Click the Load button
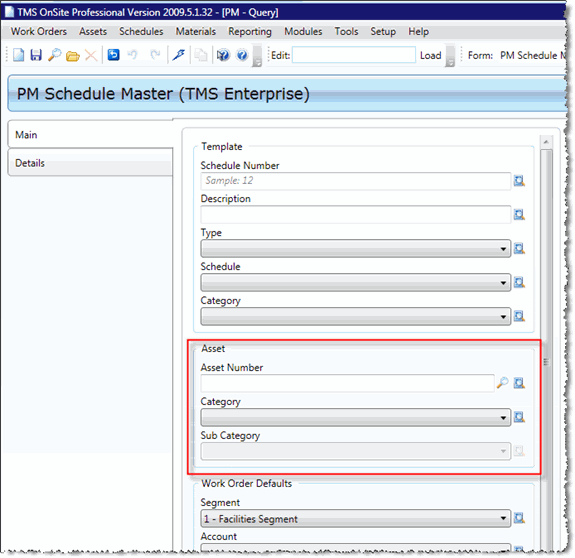The image size is (575, 558). 431,56
